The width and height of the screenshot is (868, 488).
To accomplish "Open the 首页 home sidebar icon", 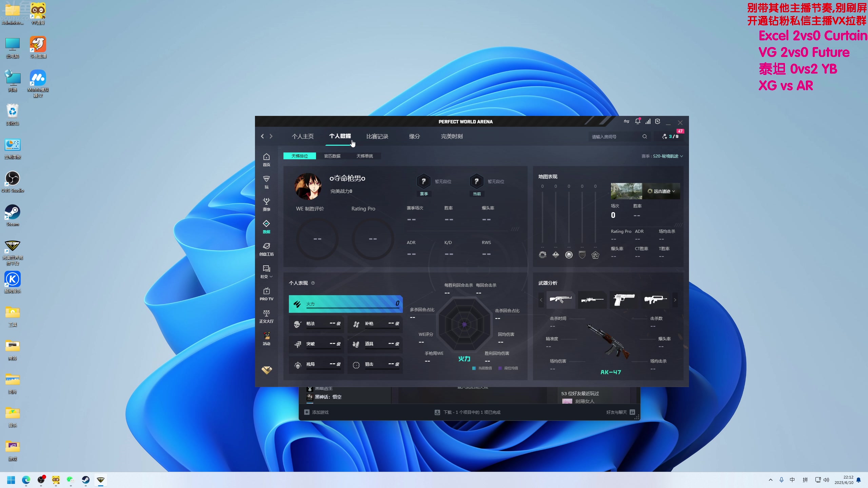I will point(267,160).
